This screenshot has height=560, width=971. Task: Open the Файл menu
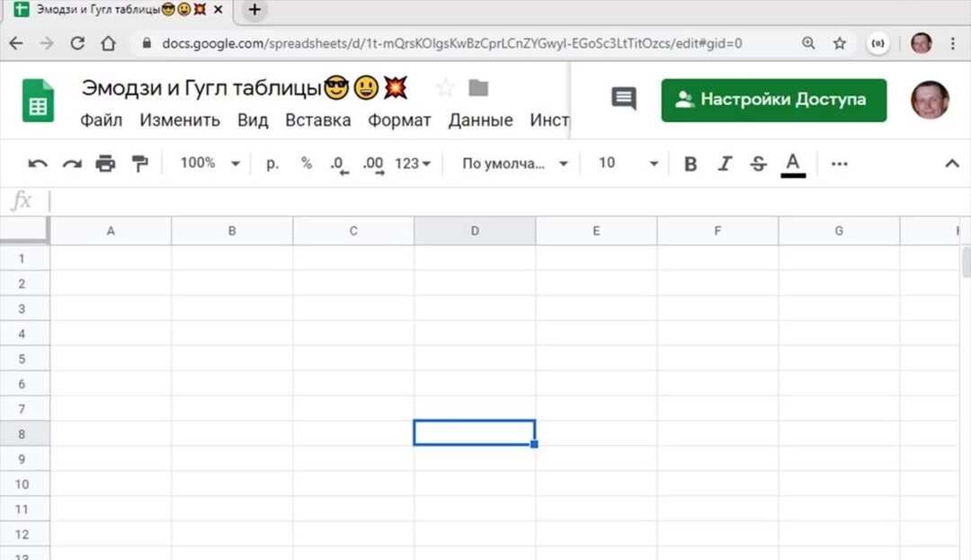coord(101,120)
